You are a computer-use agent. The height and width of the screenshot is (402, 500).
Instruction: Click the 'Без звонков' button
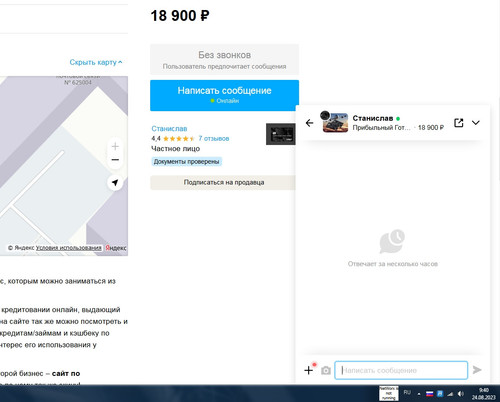224,59
